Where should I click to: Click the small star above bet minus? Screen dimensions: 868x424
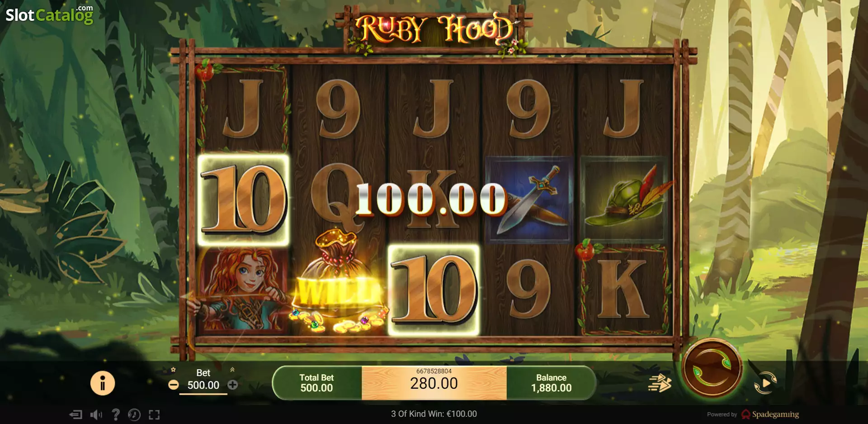point(173,370)
